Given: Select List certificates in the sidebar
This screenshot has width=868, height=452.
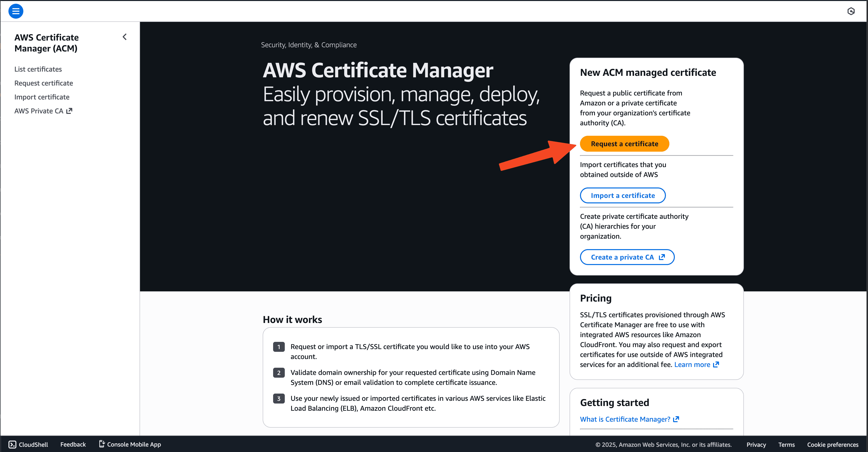Looking at the screenshot, I should 38,69.
